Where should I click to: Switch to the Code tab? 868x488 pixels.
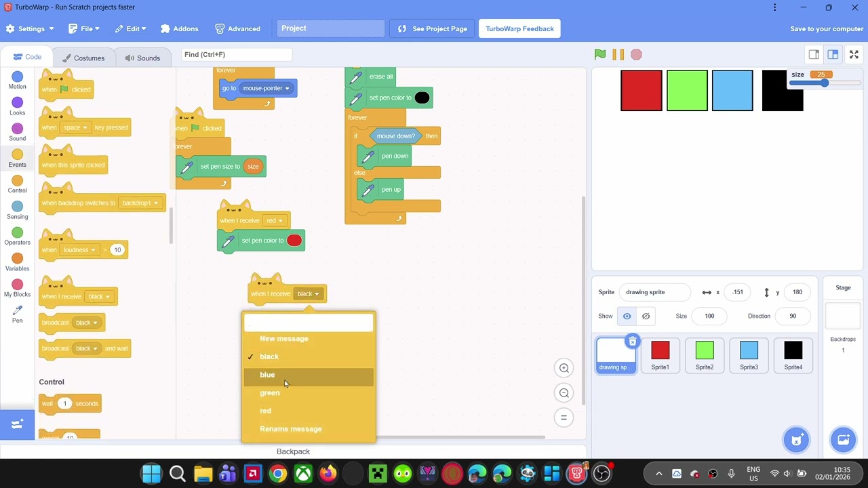tap(27, 57)
